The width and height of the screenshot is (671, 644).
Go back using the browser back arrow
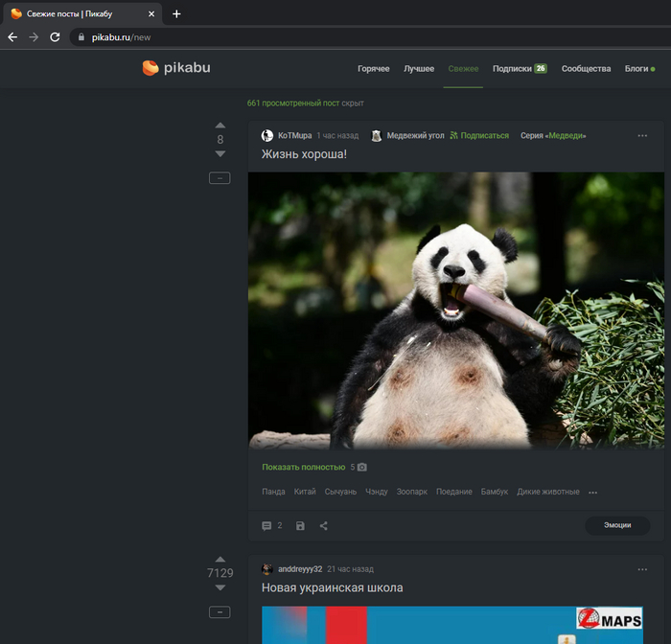click(12, 37)
